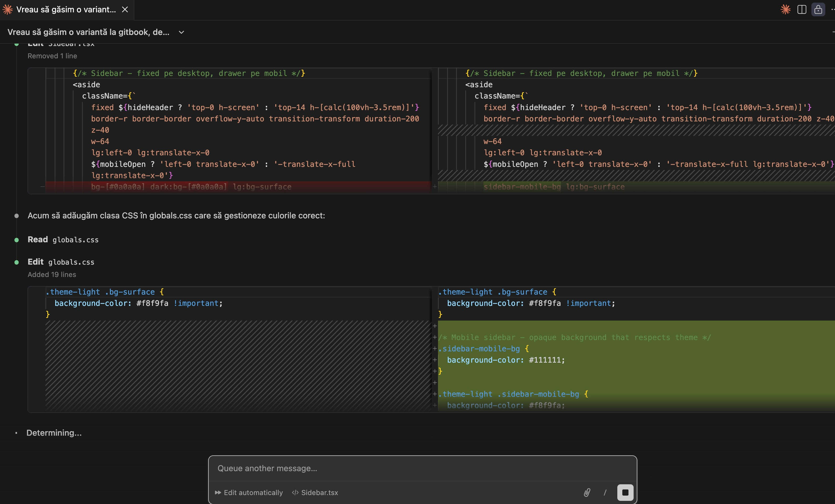Click the orange Claude icon at top right

point(785,9)
